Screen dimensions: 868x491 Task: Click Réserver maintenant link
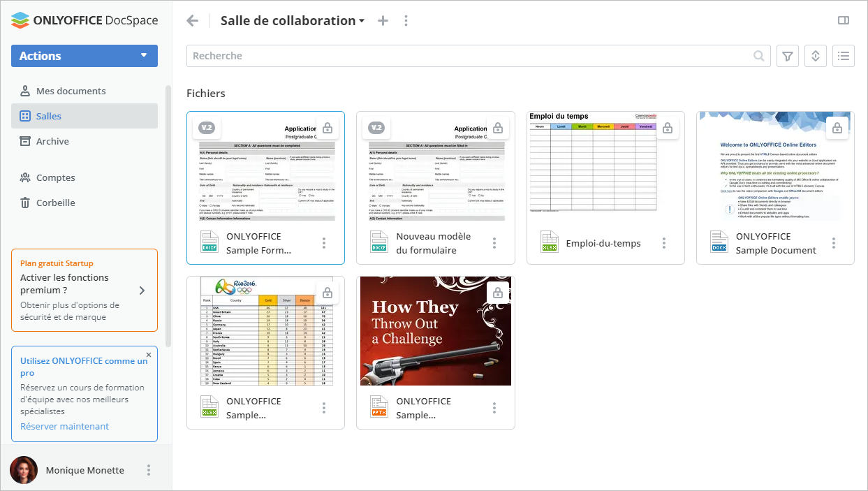tap(64, 426)
